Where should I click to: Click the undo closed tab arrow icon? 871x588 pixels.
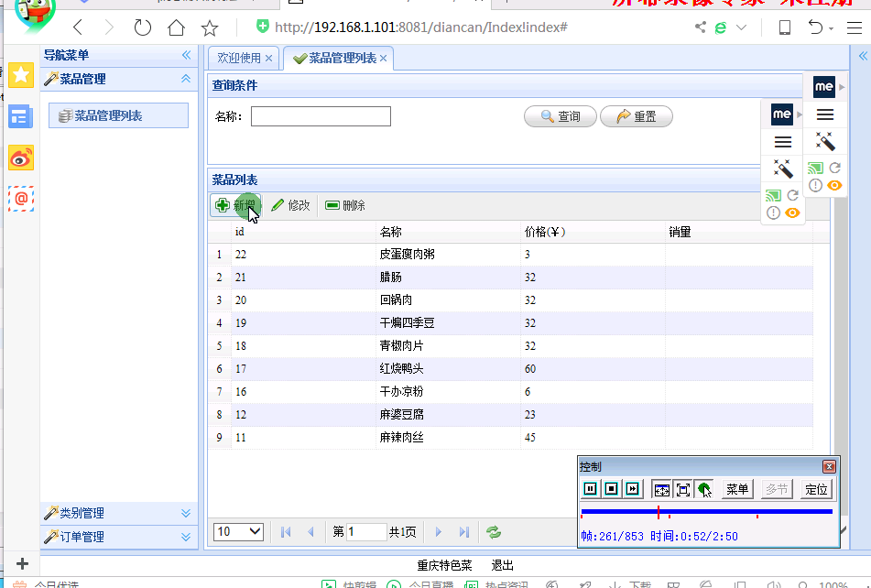click(x=815, y=27)
